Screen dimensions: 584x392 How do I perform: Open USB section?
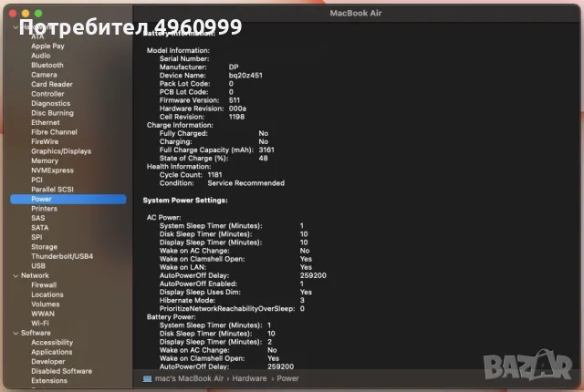[38, 266]
